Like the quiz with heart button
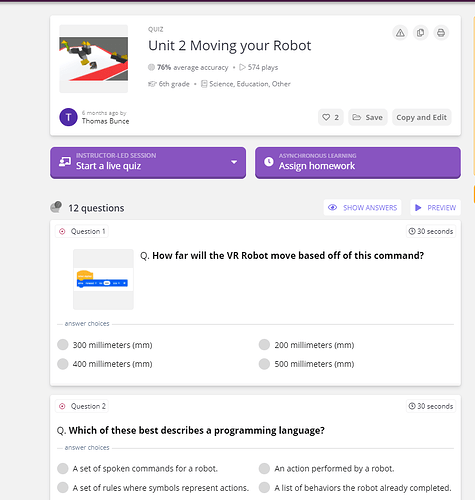Screen dimensions: 475x500 point(330,117)
